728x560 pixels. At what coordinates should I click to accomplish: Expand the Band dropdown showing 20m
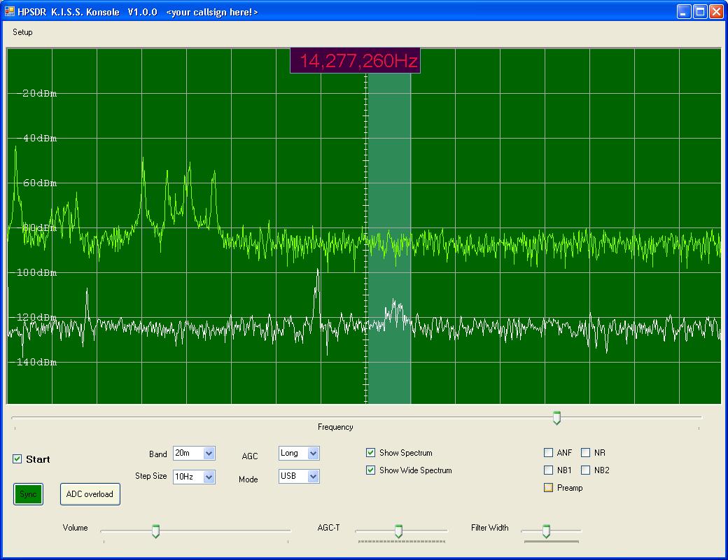tap(209, 454)
